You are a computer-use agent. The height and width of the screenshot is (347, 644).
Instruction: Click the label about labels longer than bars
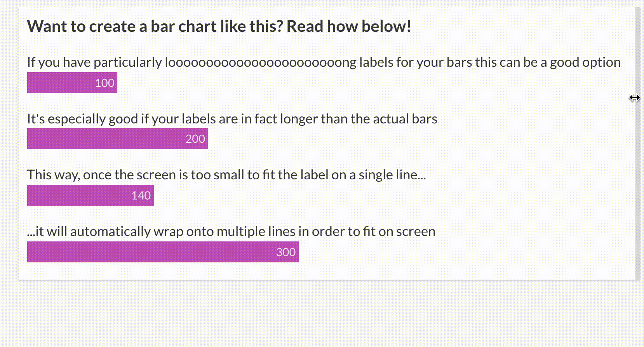pyautogui.click(x=232, y=119)
